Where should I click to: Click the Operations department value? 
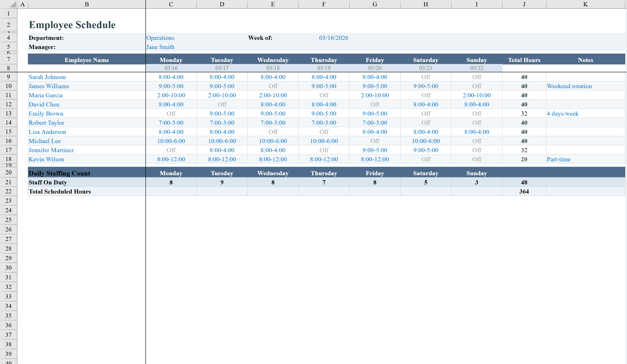point(160,38)
